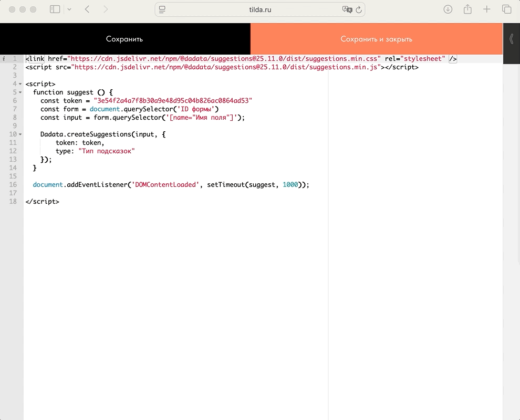520x420 pixels.
Task: Reload the tilda.ru page
Action: [x=359, y=9]
